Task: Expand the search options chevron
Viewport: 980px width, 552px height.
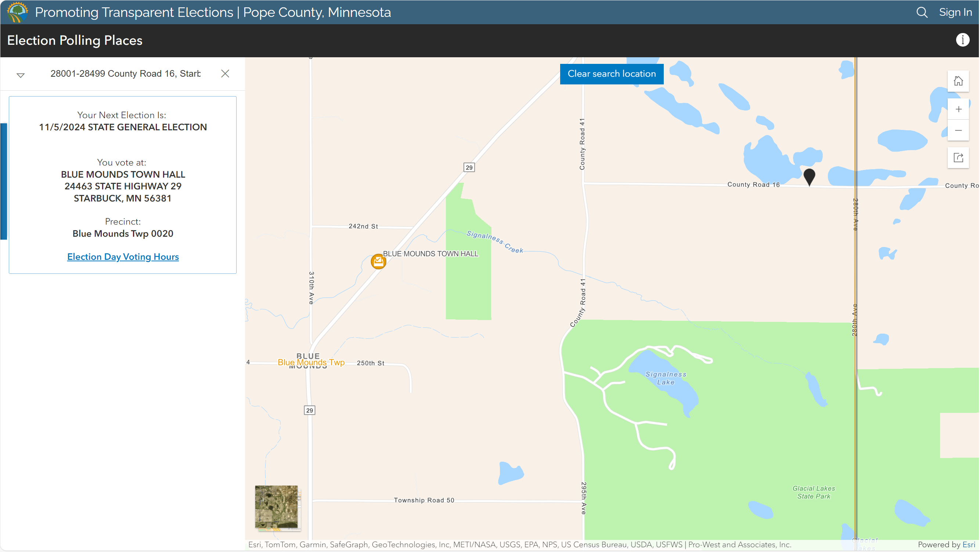Action: 21,75
